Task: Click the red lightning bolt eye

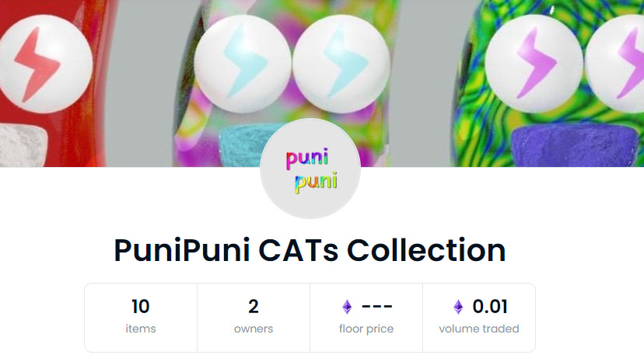Action: (45, 64)
